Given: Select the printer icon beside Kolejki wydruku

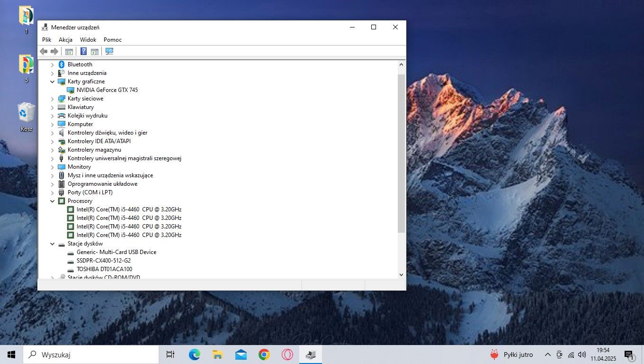Looking at the screenshot, I should 62,116.
